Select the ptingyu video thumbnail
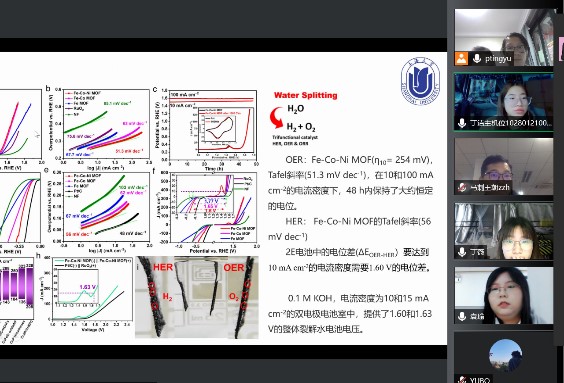564x383 pixels. [504, 37]
